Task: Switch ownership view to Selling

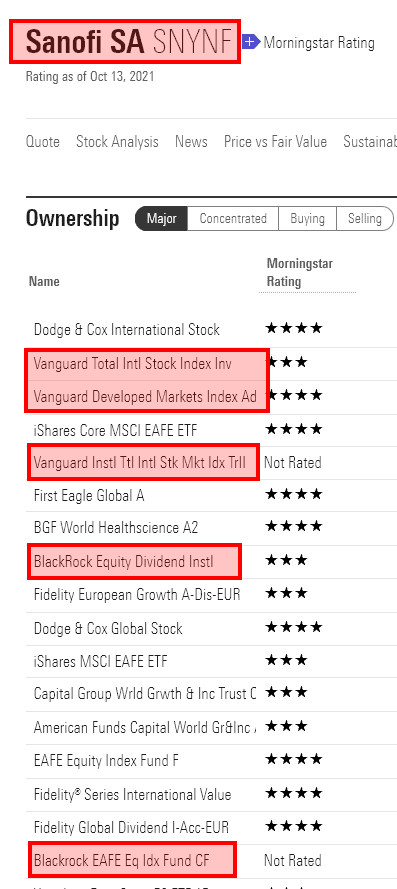Action: point(365,219)
